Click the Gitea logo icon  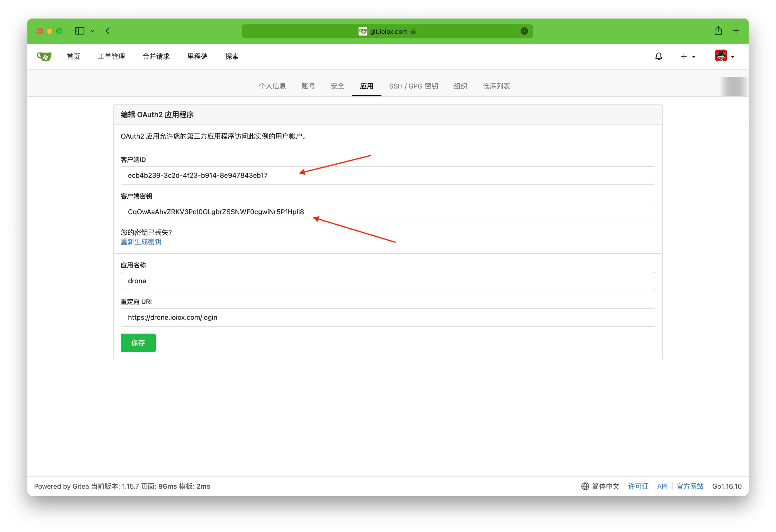tap(44, 56)
